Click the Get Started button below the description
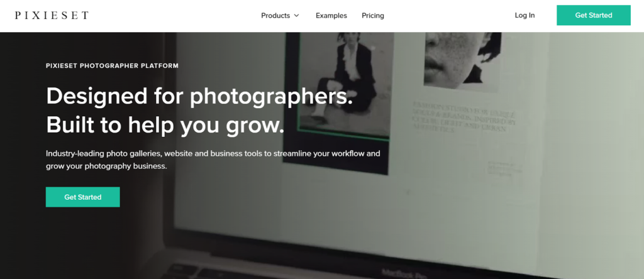The width and height of the screenshot is (644, 279). click(82, 197)
